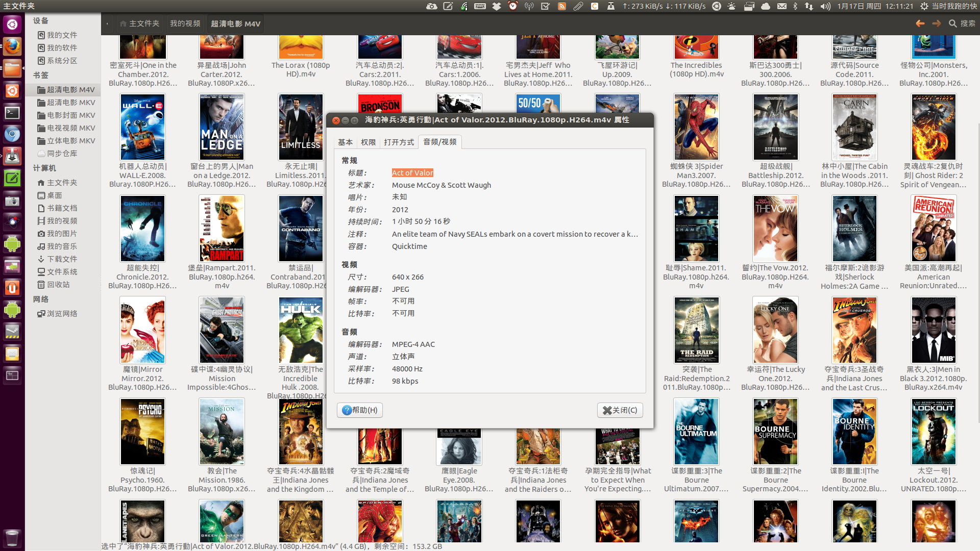Click the 我的视频 breadcrumb in path bar
The height and width of the screenshot is (551, 980).
[185, 23]
